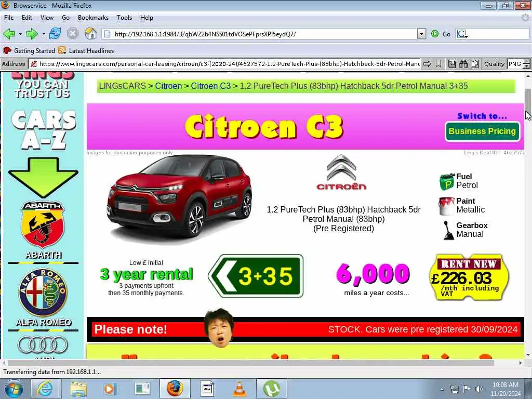The width and height of the screenshot is (532, 399).
Task: Open the Windows Start menu
Action: click(14, 389)
